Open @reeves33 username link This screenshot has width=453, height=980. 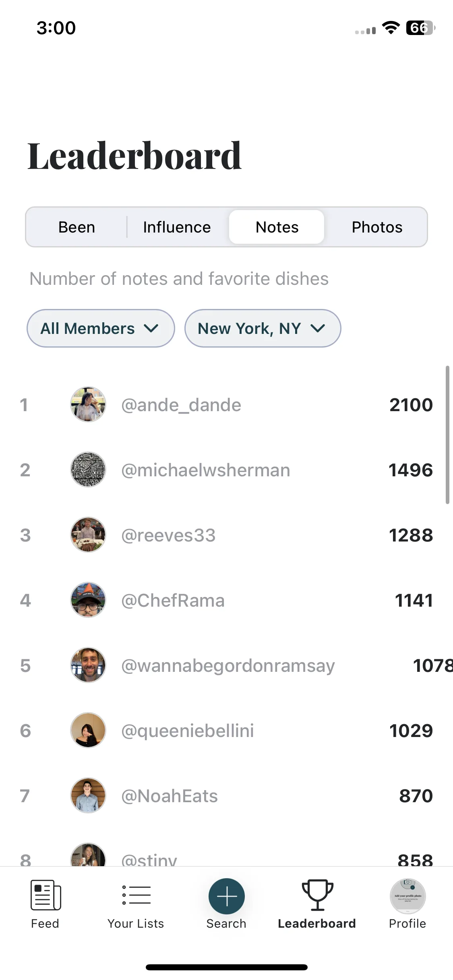pyautogui.click(x=168, y=535)
